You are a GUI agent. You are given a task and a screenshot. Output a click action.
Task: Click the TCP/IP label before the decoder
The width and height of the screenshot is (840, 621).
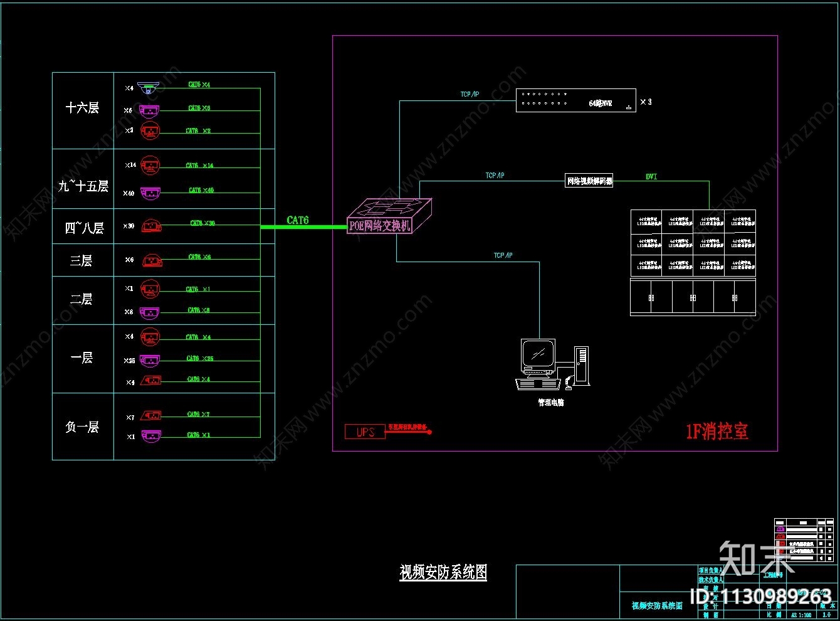pyautogui.click(x=495, y=175)
